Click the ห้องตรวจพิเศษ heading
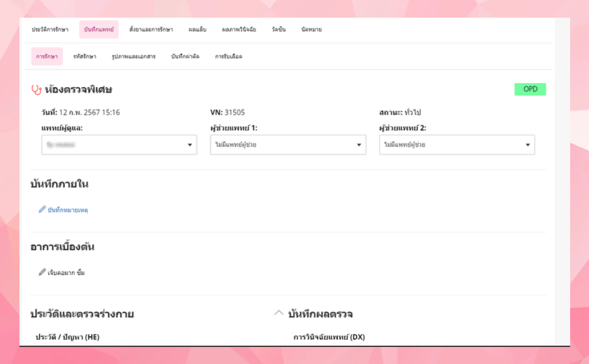 coord(78,90)
